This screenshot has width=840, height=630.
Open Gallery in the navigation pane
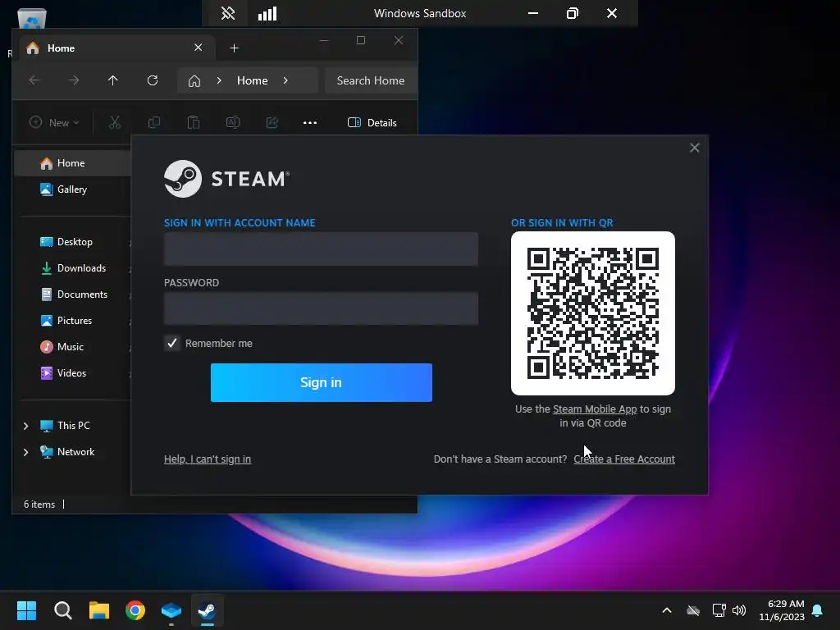[x=72, y=189]
